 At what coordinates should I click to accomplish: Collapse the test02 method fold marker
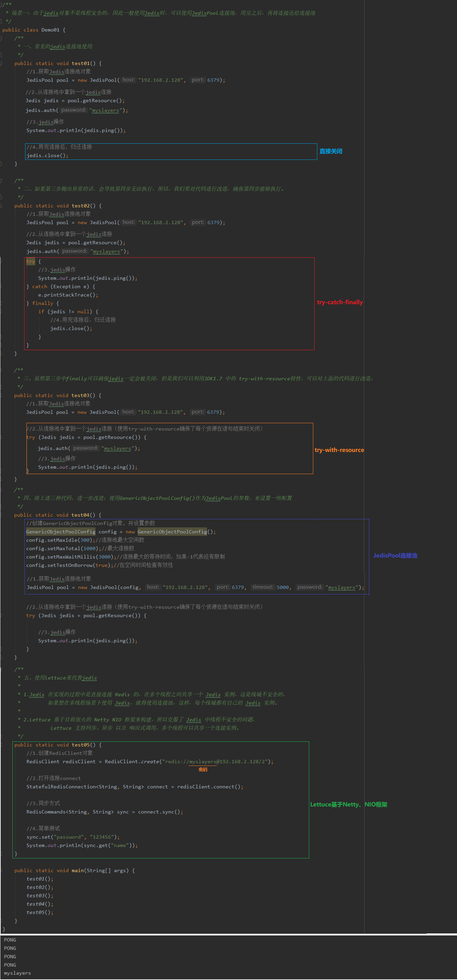pyautogui.click(x=1, y=206)
